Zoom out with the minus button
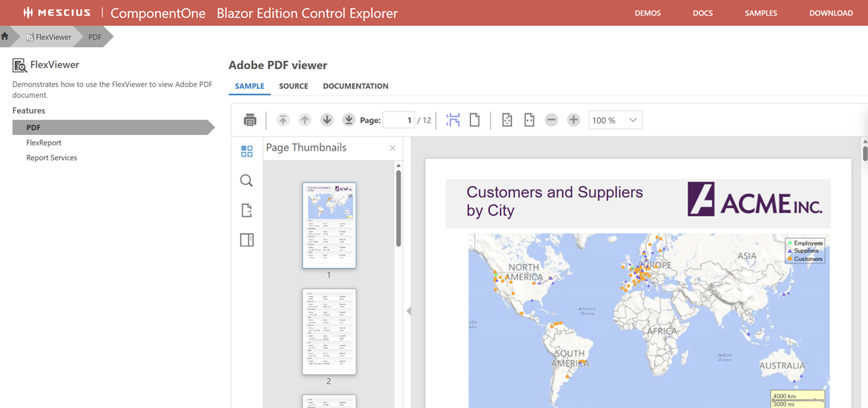This screenshot has height=408, width=868. pos(551,119)
